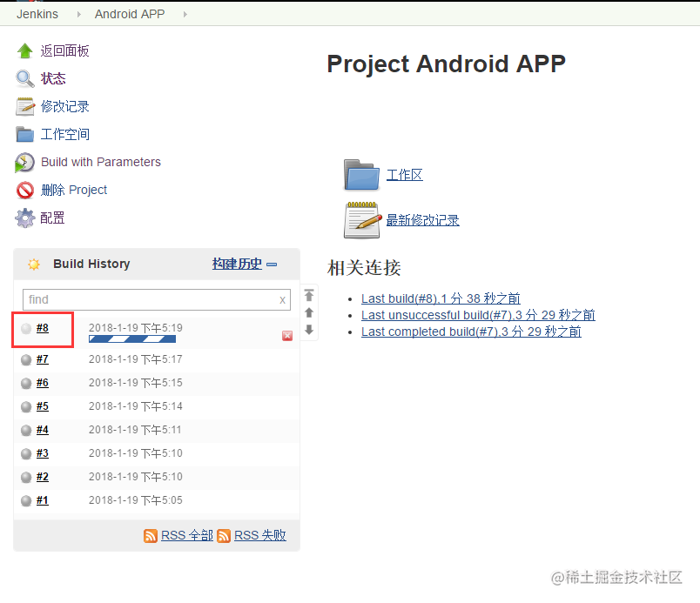This screenshot has height=603, width=700.
Task: Open build #7 link
Action: 43,359
